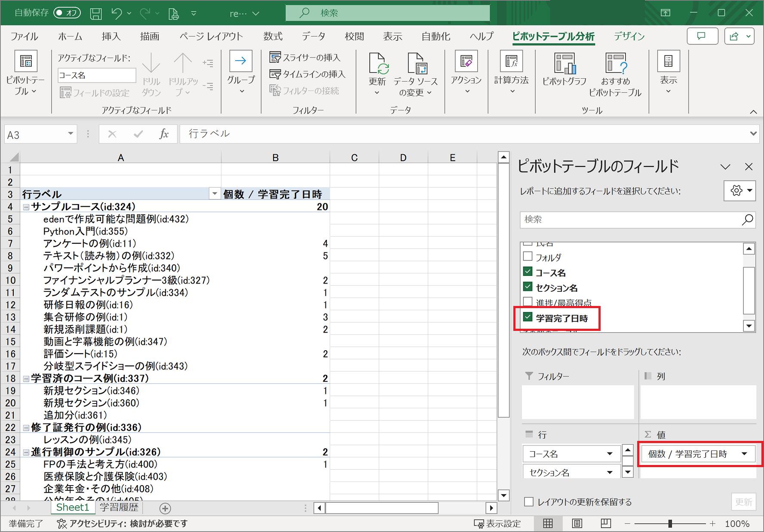Click the zoom slider handle
This screenshot has height=532, width=764.
click(x=670, y=523)
